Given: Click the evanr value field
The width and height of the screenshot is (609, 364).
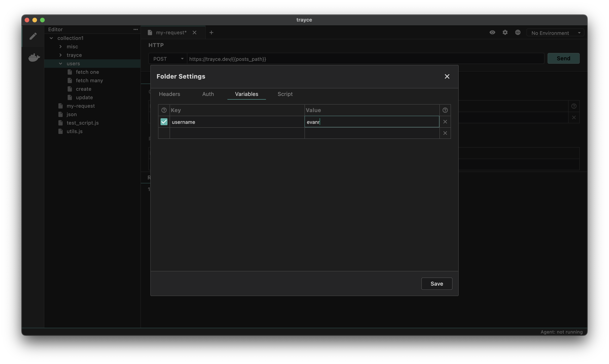Looking at the screenshot, I should pyautogui.click(x=372, y=122).
